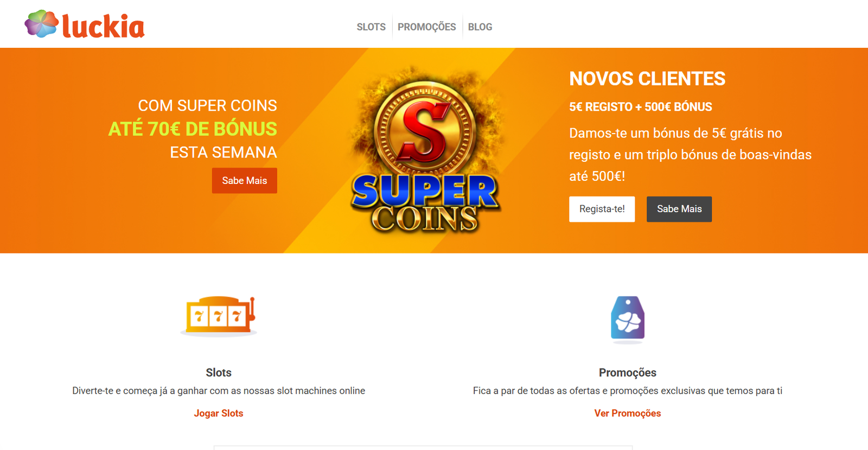868x450 pixels.
Task: Click the ATÉ 70€ DE BÓNUS headline
Action: pos(193,129)
